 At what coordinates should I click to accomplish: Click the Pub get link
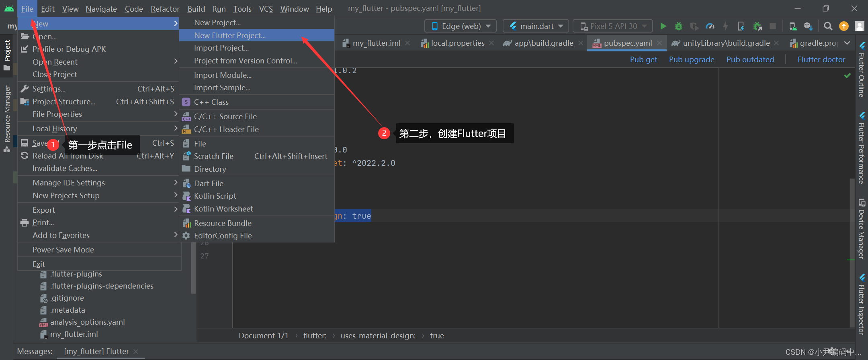click(x=643, y=59)
